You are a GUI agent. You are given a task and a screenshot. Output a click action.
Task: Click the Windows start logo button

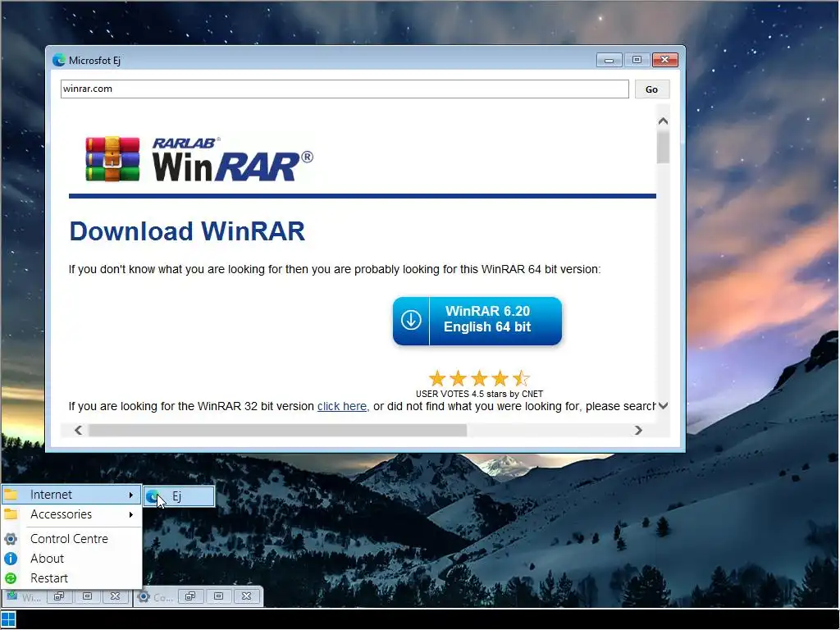point(8,619)
